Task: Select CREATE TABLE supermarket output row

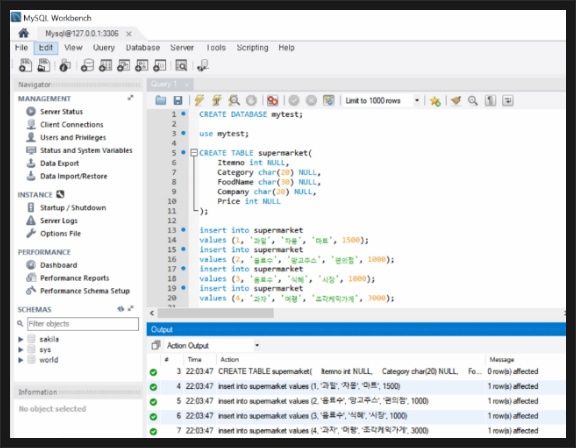Action: click(356, 372)
